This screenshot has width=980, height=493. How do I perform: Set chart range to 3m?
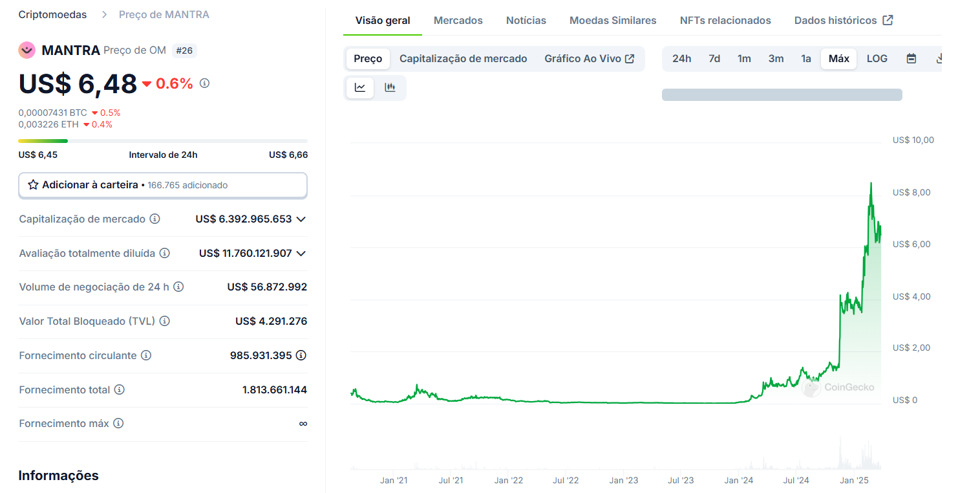point(776,59)
